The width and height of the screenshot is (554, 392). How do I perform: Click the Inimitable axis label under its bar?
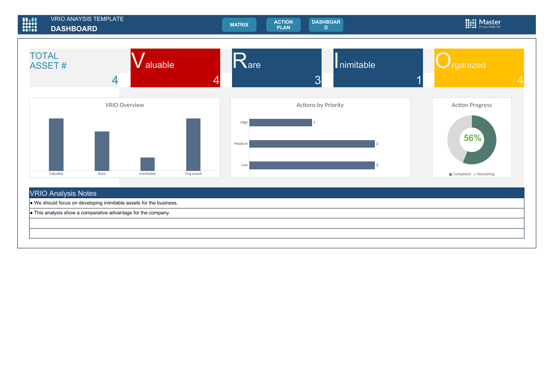tap(148, 174)
